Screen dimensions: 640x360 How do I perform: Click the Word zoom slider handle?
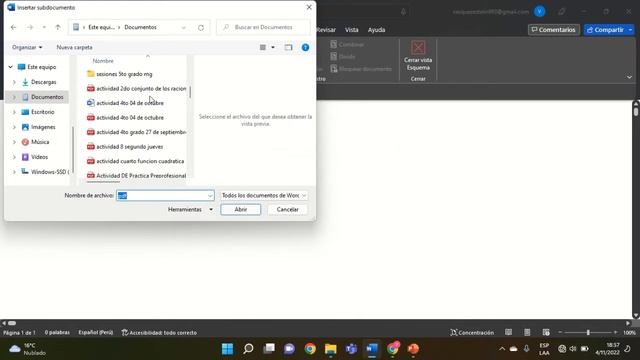click(588, 333)
